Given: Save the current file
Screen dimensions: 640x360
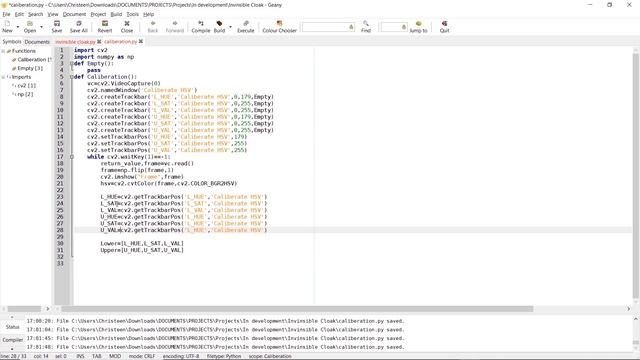Looking at the screenshot, I should 57,27.
